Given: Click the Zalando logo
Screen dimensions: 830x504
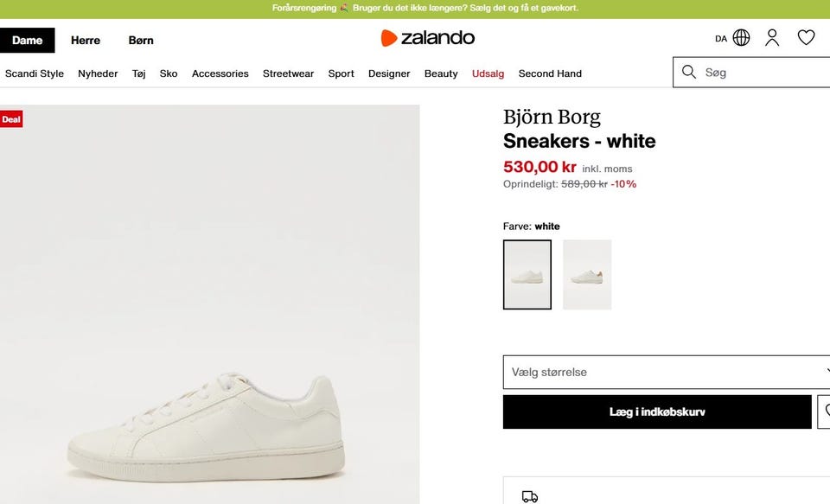Looking at the screenshot, I should (x=428, y=38).
